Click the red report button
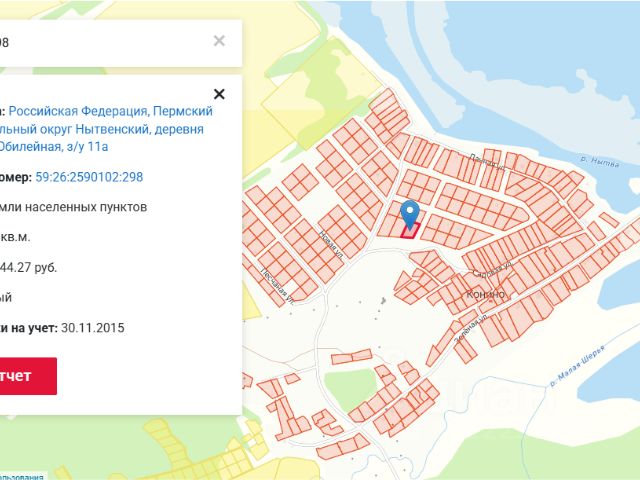This screenshot has height=480, width=640. coord(28,376)
